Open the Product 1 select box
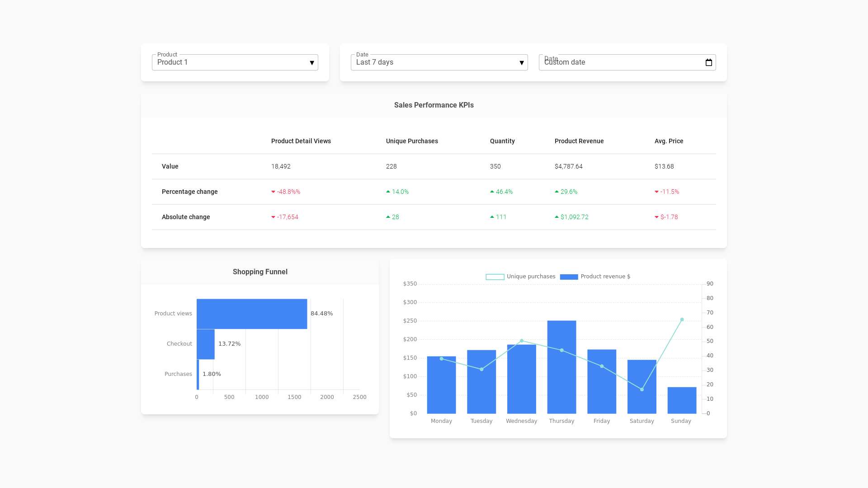Viewport: 868px width, 488px height. [226, 62]
